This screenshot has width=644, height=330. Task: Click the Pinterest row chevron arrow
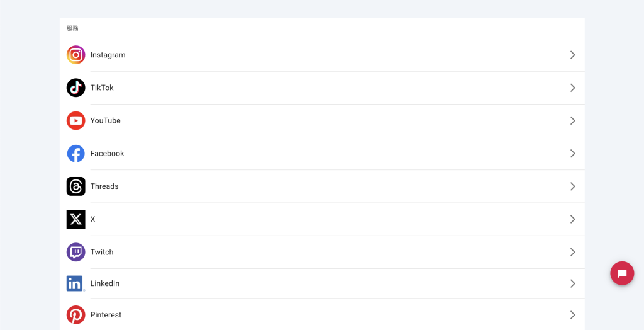[572, 315]
